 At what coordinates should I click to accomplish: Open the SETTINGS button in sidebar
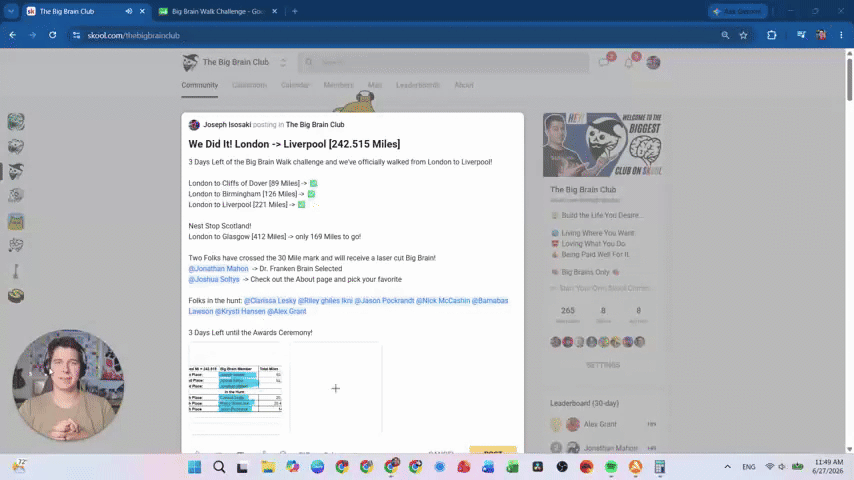coord(603,365)
